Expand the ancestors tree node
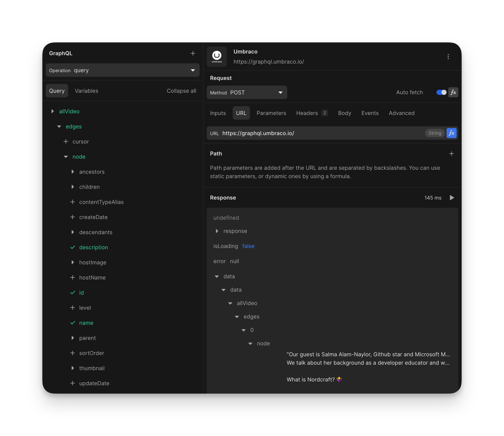This screenshot has height=436, width=504. click(x=73, y=172)
